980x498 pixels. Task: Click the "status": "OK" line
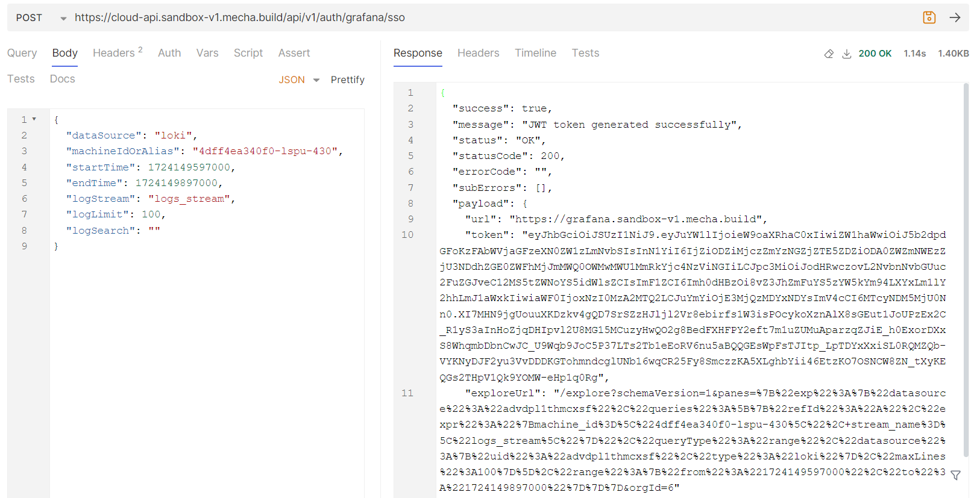pyautogui.click(x=499, y=140)
